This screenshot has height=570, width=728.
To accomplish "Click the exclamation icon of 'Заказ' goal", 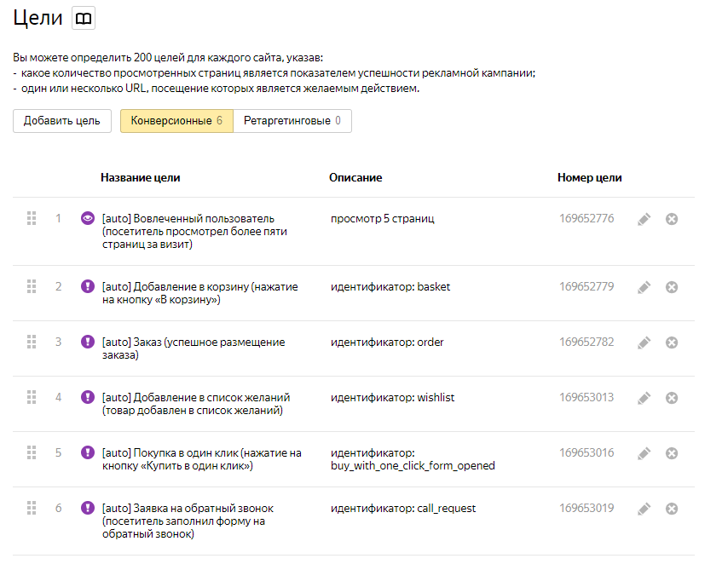I will pos(87,342).
